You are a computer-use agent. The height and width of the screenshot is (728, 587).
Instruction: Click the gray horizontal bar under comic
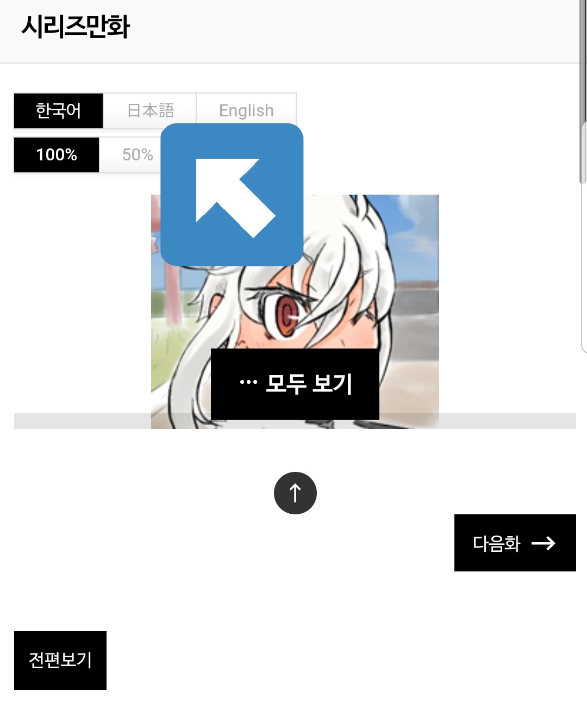[82, 421]
